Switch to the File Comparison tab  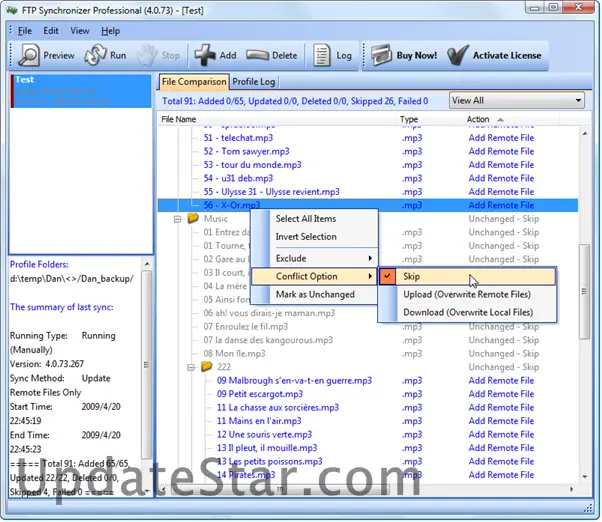(x=194, y=82)
